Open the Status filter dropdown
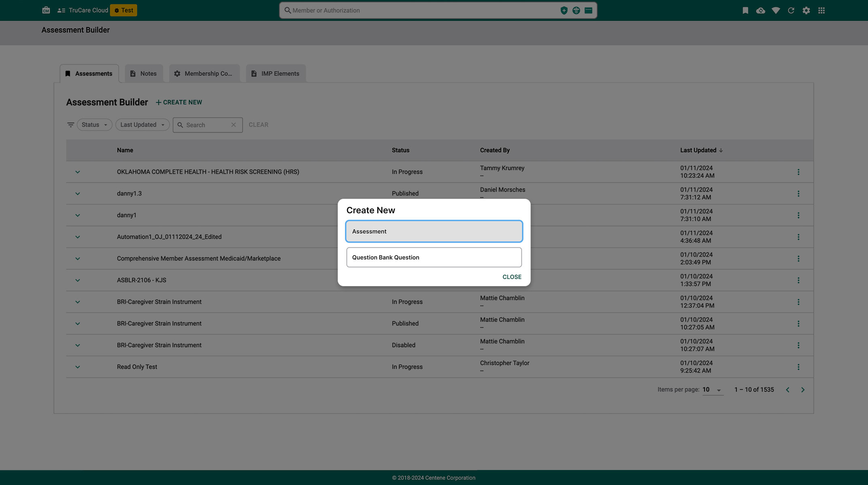 click(x=94, y=125)
